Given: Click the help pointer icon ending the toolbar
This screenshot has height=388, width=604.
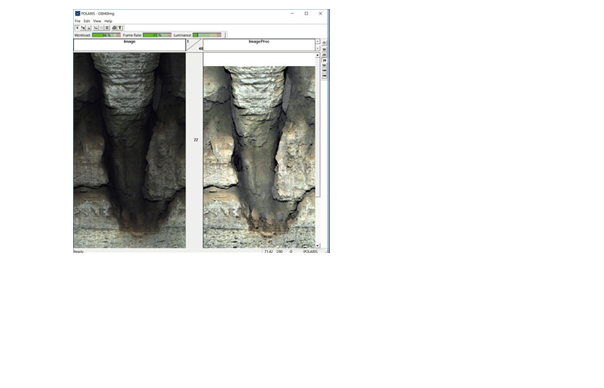Looking at the screenshot, I should (120, 28).
